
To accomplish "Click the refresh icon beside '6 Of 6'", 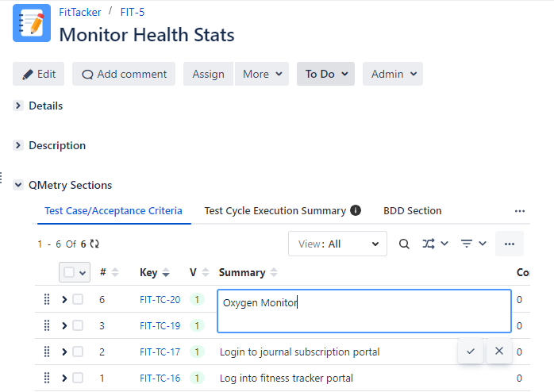I will click(x=94, y=244).
